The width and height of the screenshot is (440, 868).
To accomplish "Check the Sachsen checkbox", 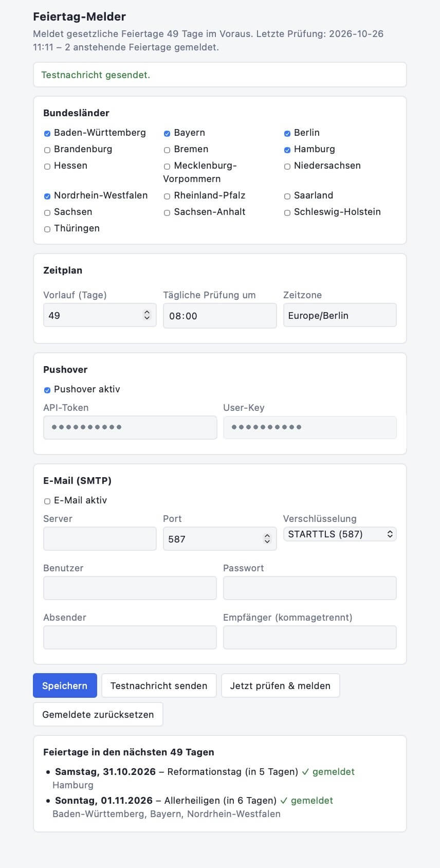I will (x=47, y=213).
